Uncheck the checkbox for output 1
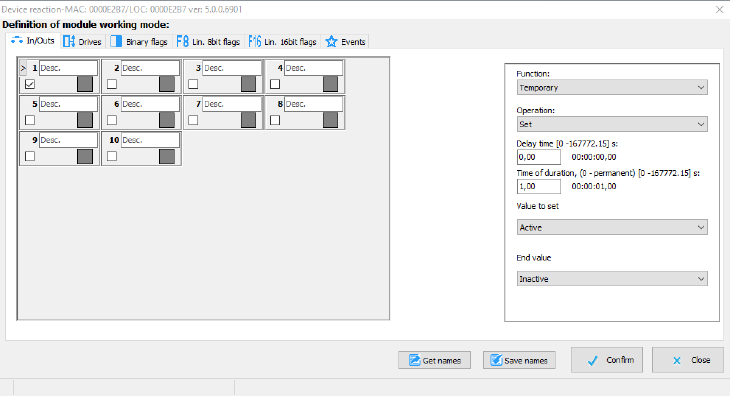730x396 pixels. tap(30, 84)
